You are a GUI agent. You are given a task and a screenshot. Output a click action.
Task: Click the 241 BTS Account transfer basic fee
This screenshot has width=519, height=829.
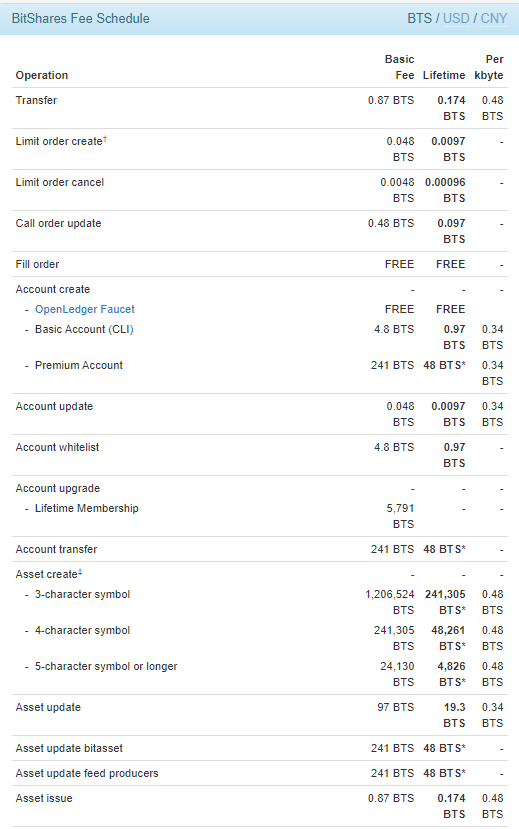[x=392, y=549]
